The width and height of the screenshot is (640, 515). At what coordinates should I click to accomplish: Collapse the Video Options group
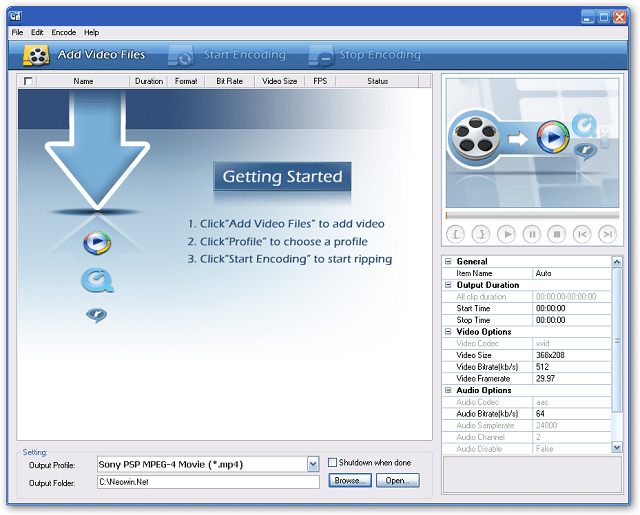(x=448, y=332)
